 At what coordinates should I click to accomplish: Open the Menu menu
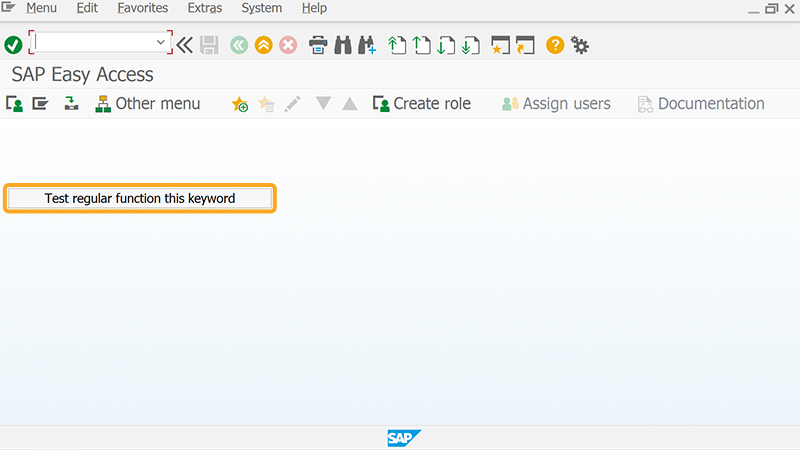41,8
